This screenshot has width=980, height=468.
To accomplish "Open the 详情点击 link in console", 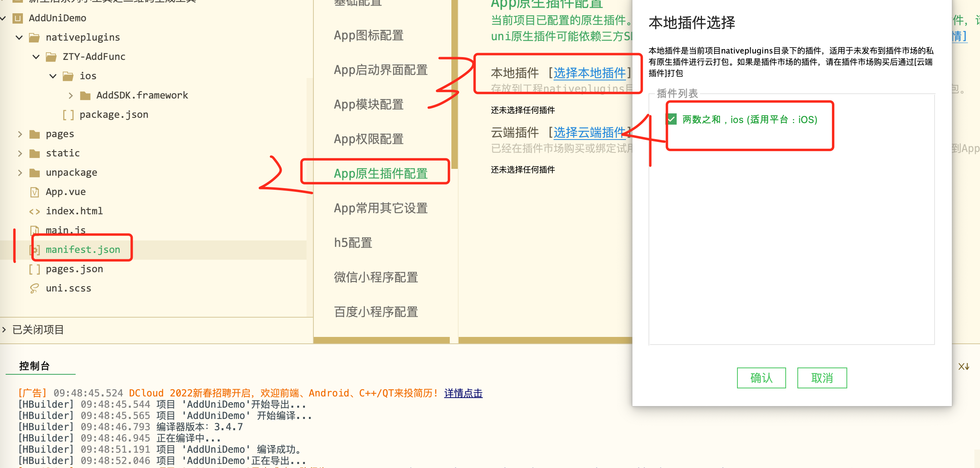I will [463, 393].
